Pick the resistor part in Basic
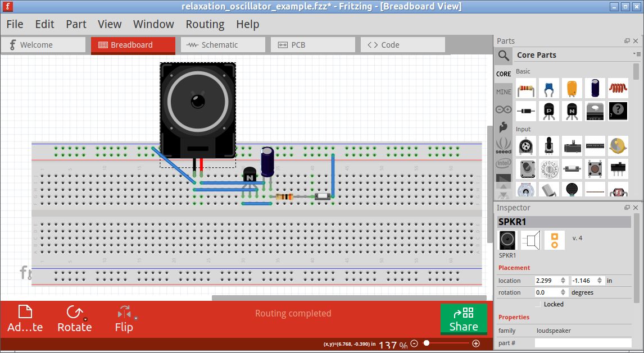 pos(526,88)
